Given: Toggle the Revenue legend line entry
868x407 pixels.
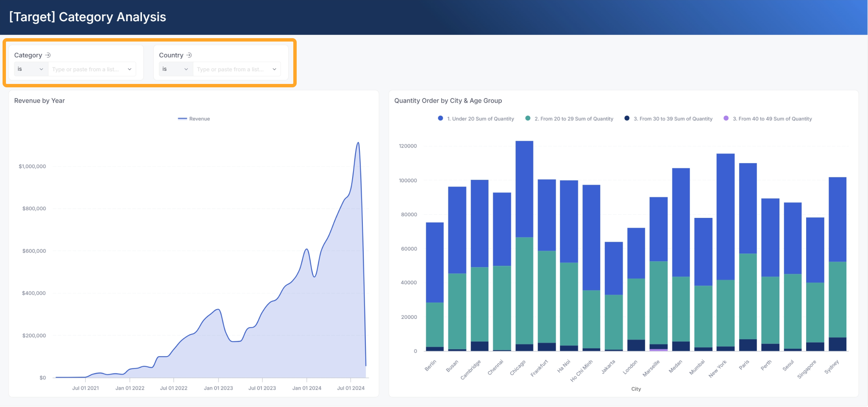Looking at the screenshot, I should 194,119.
